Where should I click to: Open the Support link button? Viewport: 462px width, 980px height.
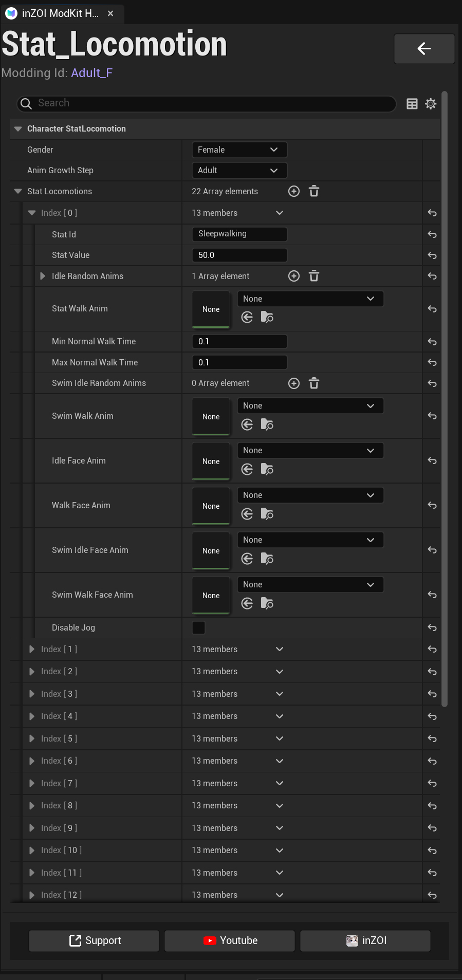(x=94, y=940)
